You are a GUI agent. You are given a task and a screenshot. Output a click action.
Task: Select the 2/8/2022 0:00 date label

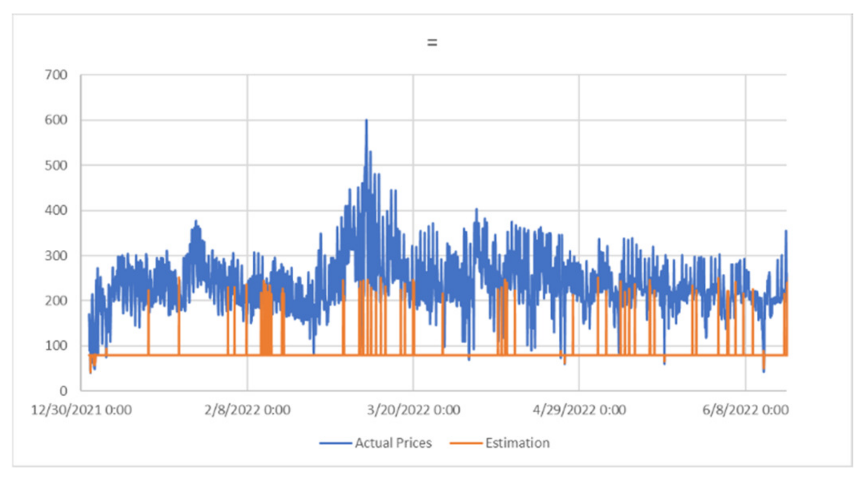pyautogui.click(x=247, y=410)
